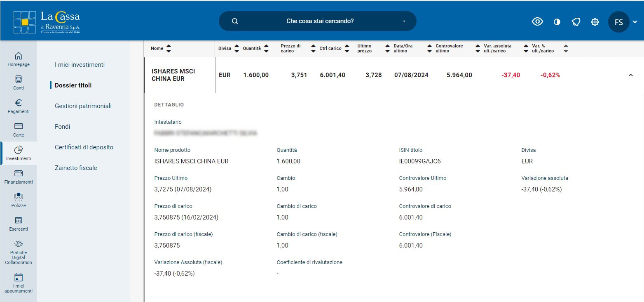
Task: Click the blurred Intestatario name
Action: [206, 133]
